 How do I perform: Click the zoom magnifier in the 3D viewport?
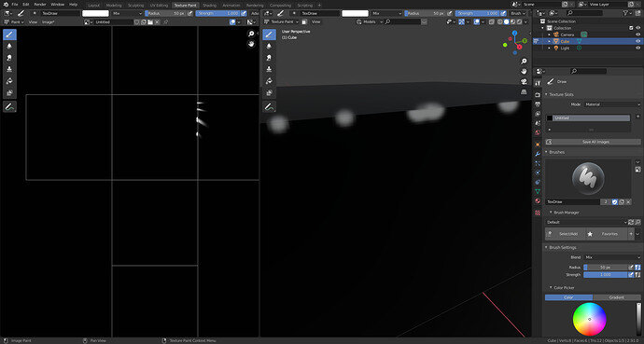click(x=524, y=62)
